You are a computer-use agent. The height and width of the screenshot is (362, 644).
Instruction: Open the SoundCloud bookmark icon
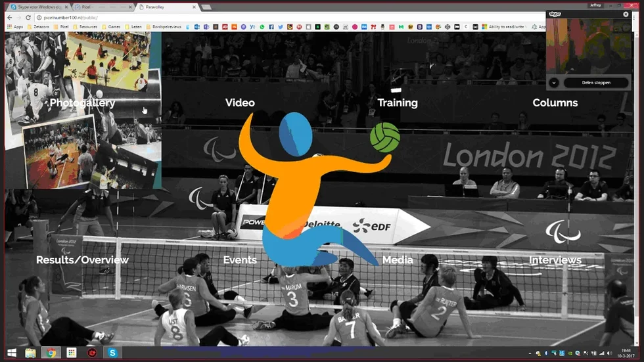tap(234, 27)
